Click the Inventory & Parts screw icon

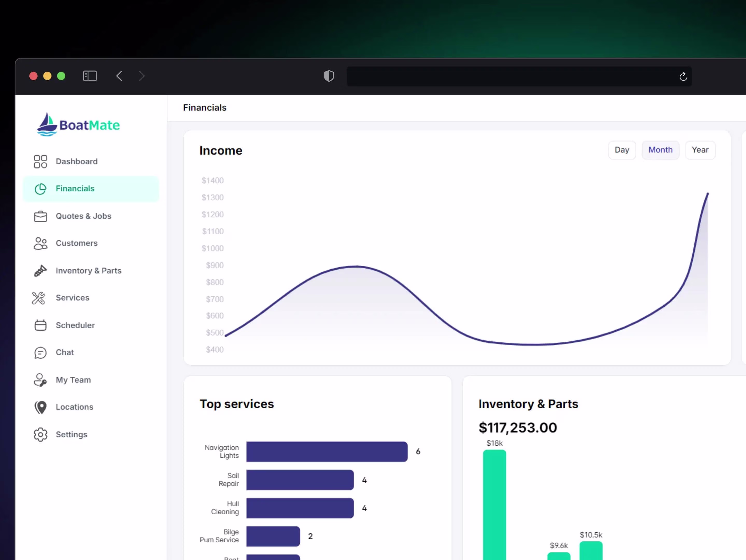(x=40, y=271)
